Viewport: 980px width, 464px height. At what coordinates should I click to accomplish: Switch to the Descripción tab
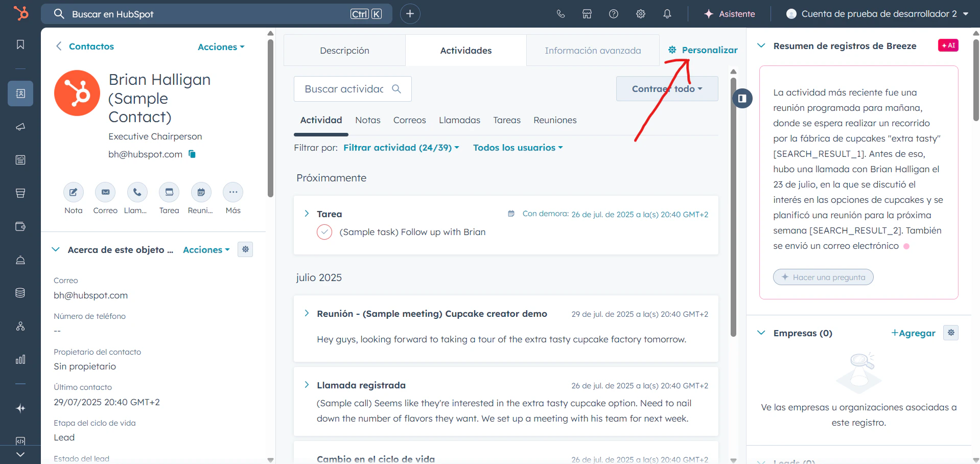coord(344,50)
